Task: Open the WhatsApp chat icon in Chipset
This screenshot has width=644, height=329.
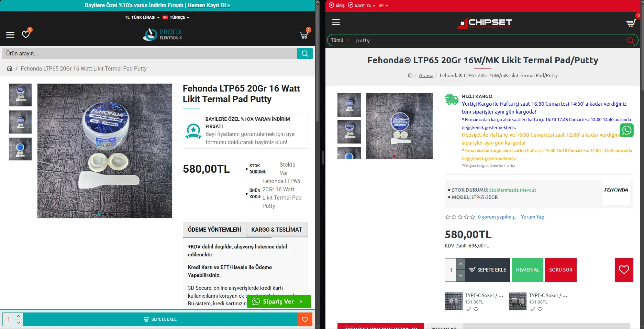Action: pyautogui.click(x=627, y=130)
